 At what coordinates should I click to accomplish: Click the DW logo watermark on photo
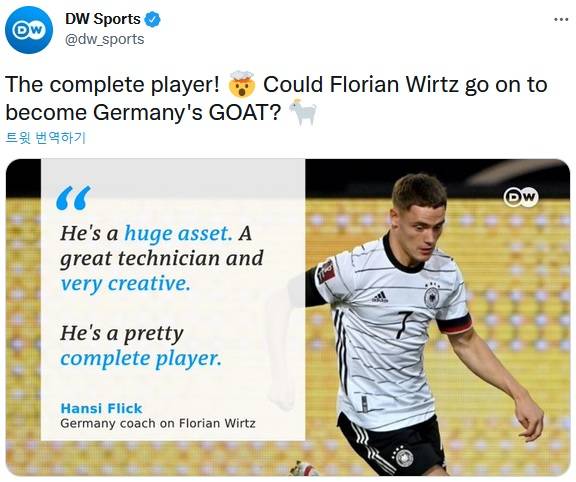coord(521,197)
